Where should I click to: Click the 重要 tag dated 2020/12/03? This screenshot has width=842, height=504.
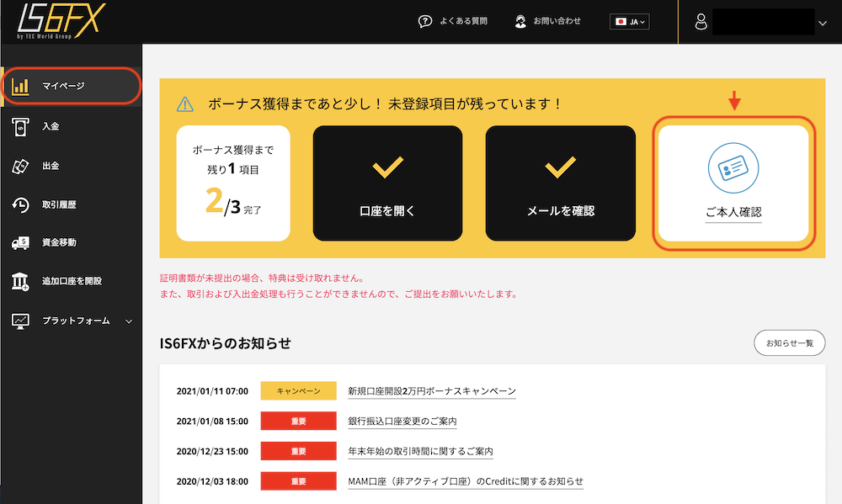(299, 481)
